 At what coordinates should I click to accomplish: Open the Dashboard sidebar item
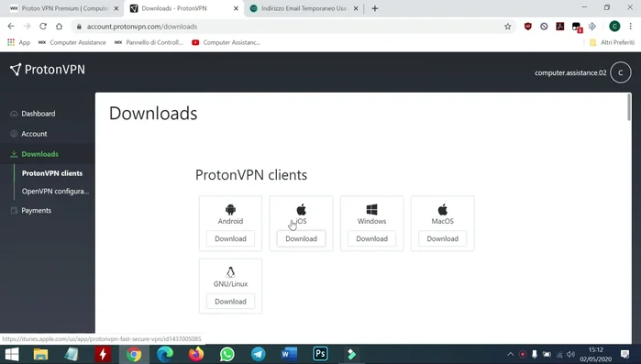pos(38,114)
